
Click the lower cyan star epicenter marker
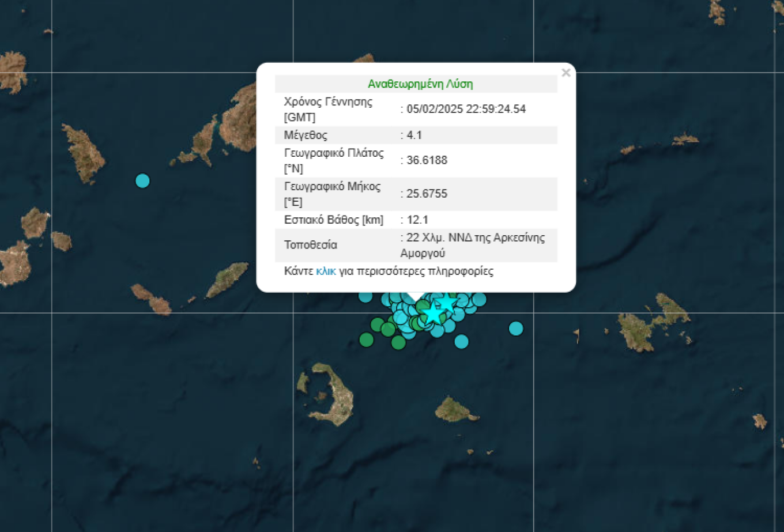(433, 314)
